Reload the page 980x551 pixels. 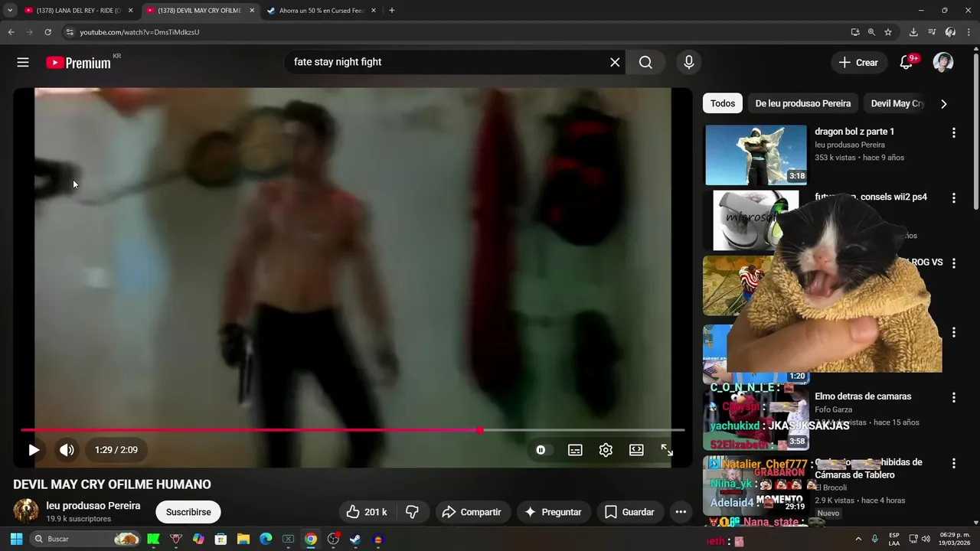47,32
